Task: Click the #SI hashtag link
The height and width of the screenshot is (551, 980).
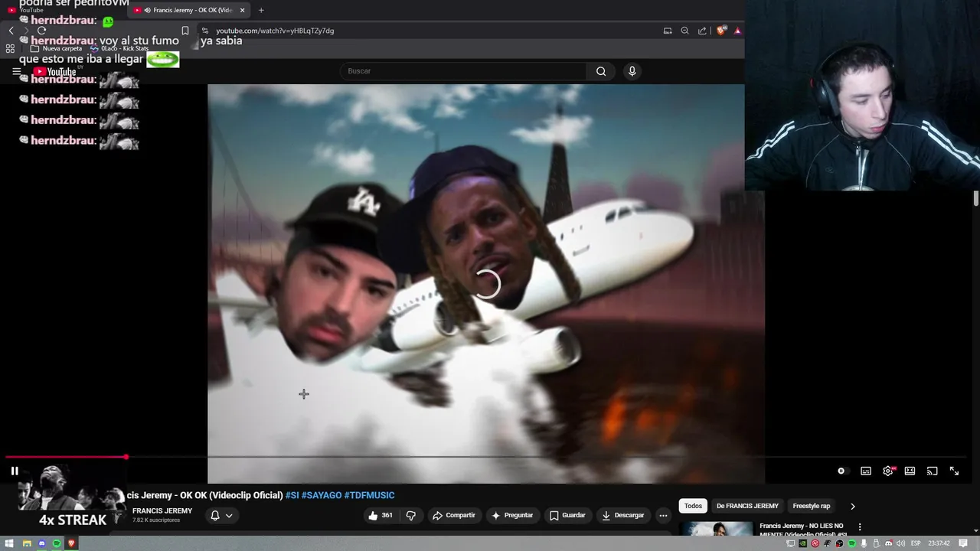Action: coord(292,495)
